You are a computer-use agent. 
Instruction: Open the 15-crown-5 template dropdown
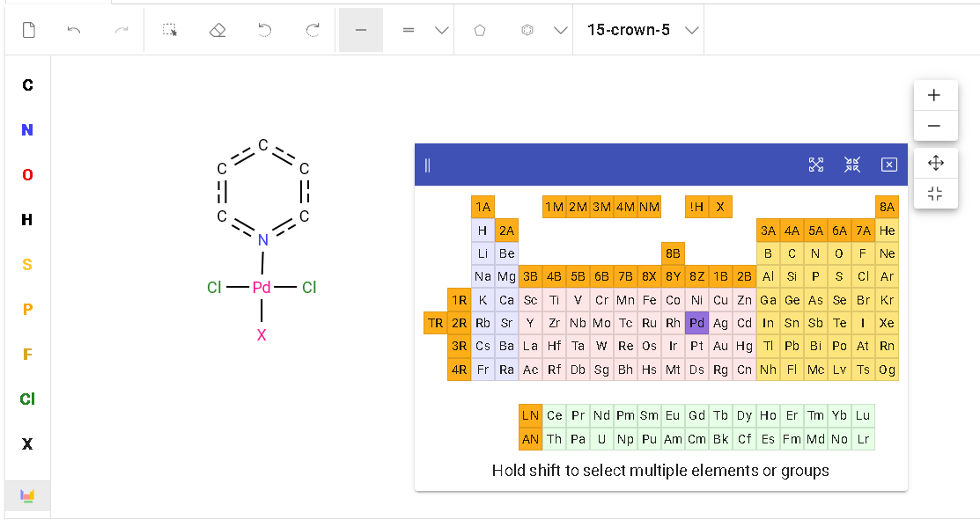692,30
